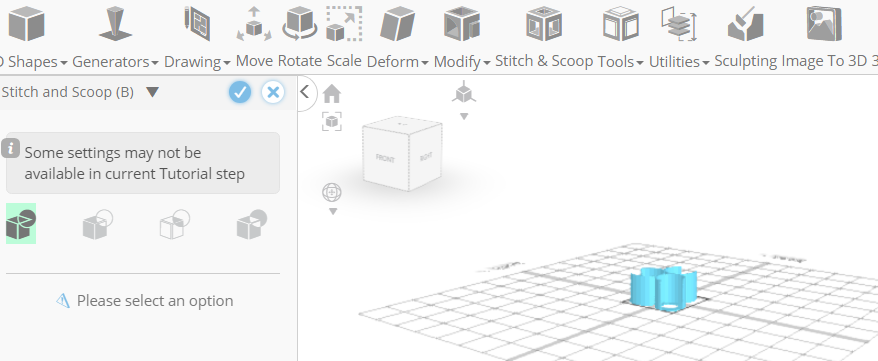
Task: Click the Home view icon
Action: 332,93
